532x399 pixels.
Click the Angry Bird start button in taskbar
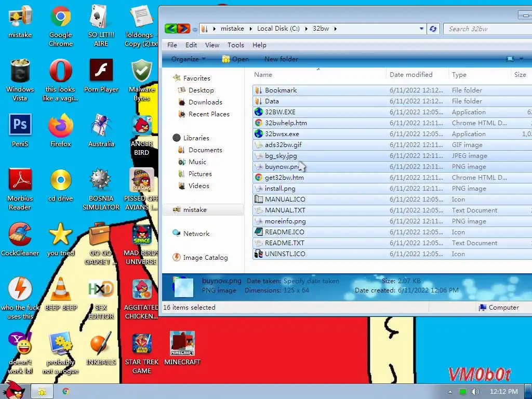click(14, 390)
